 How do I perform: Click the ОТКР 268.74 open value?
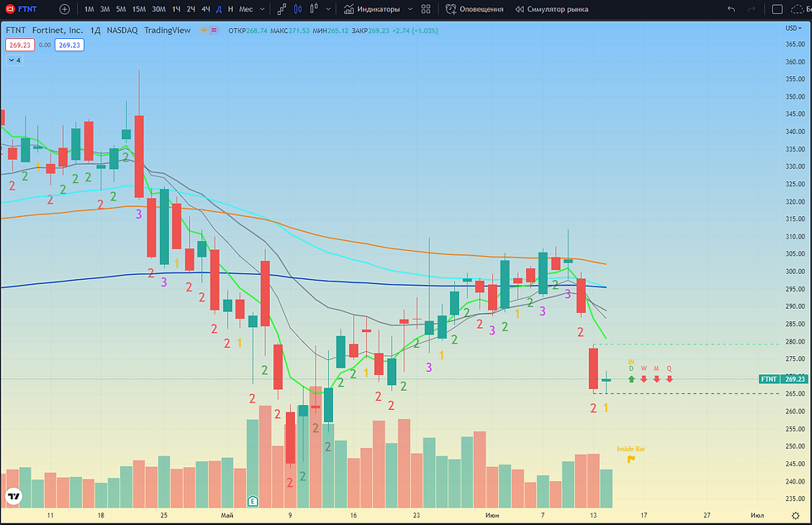(x=257, y=31)
